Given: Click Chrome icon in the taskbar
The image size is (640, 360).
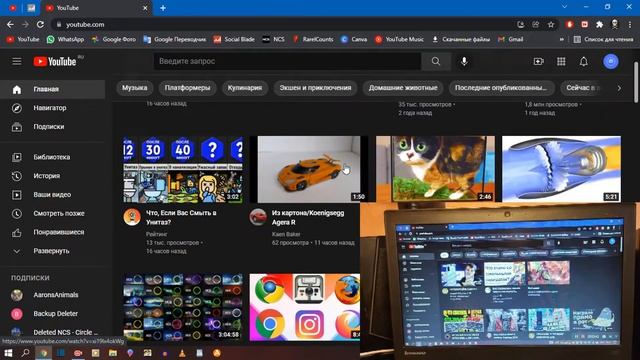Looking at the screenshot, I should [x=43, y=353].
